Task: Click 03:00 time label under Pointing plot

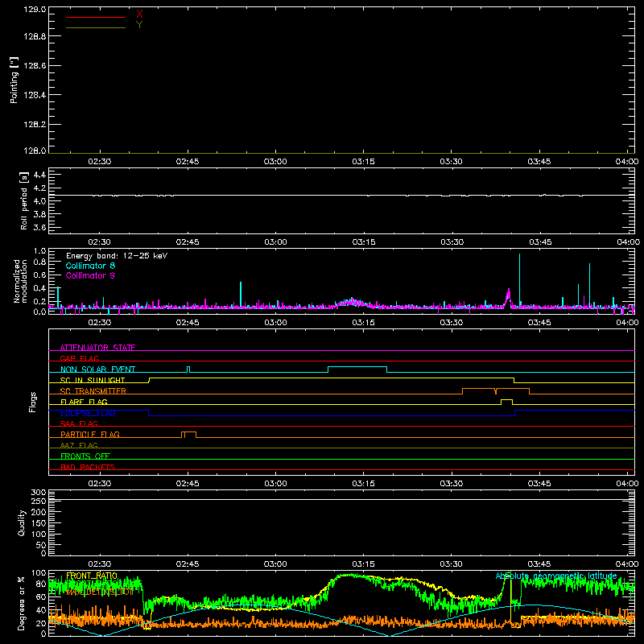Action: click(x=275, y=162)
